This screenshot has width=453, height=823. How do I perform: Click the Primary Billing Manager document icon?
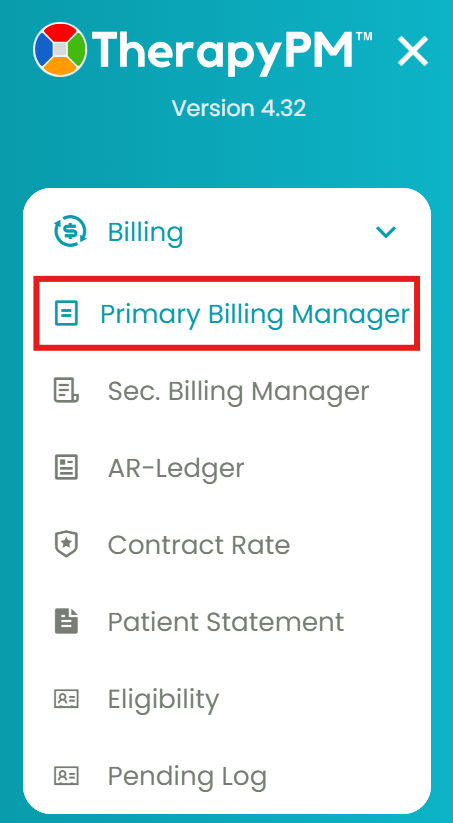click(67, 314)
